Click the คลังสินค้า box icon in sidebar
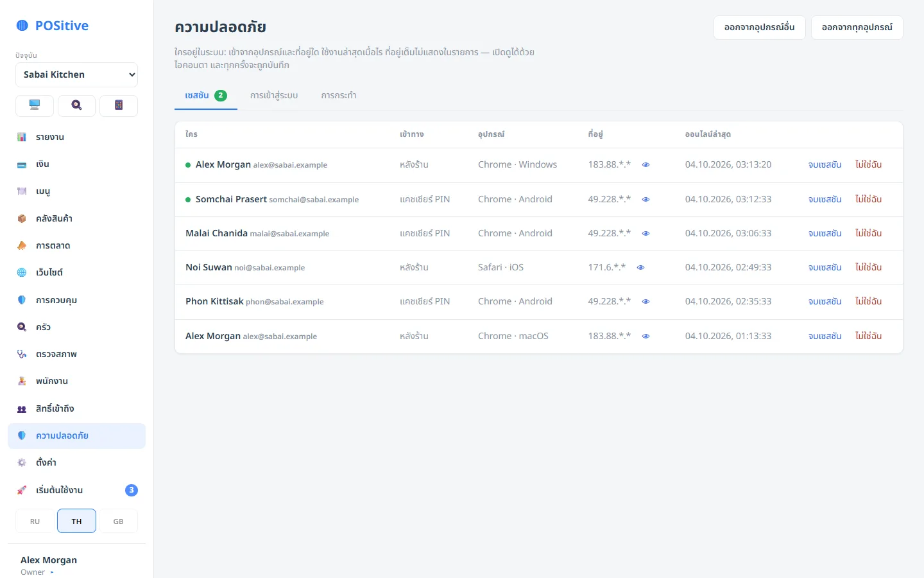Image resolution: width=924 pixels, height=578 pixels. 22,218
